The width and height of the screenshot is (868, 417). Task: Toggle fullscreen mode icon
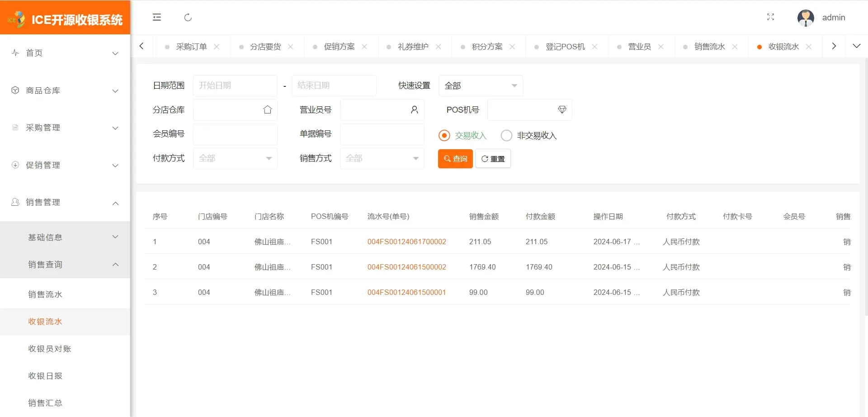(x=771, y=17)
